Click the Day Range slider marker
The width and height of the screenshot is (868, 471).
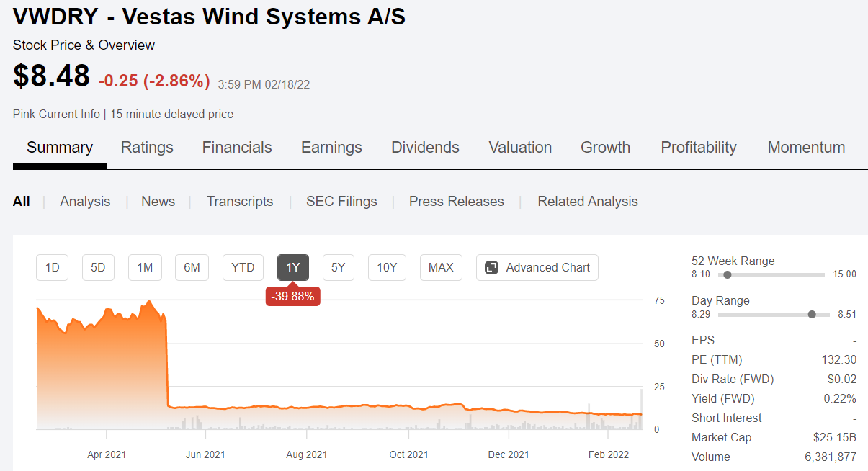pyautogui.click(x=813, y=314)
